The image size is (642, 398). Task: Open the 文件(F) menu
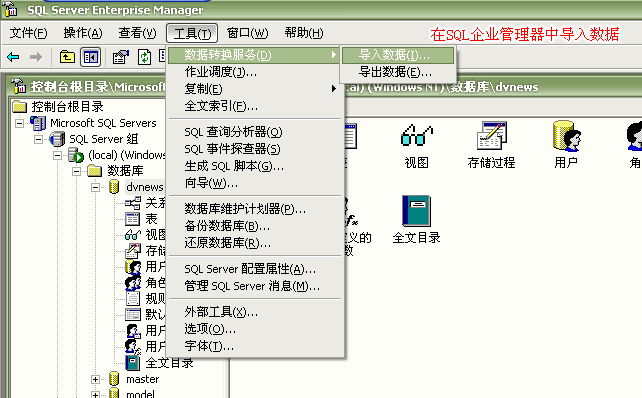click(28, 33)
